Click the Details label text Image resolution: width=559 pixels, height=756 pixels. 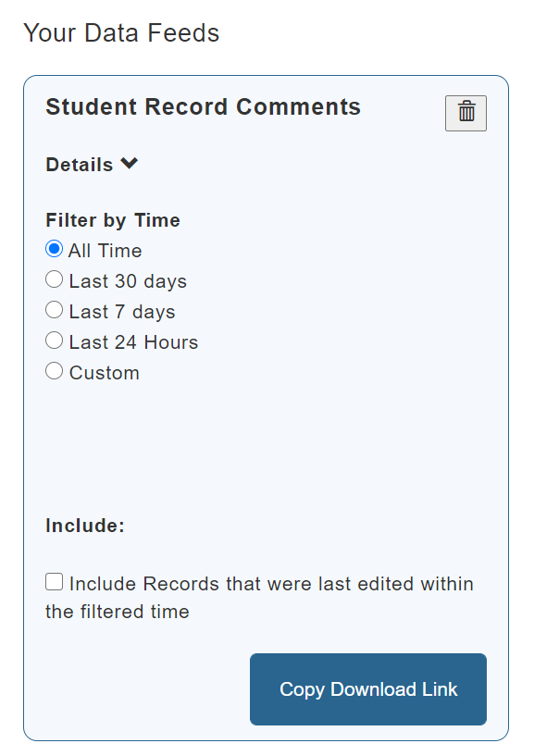[80, 165]
